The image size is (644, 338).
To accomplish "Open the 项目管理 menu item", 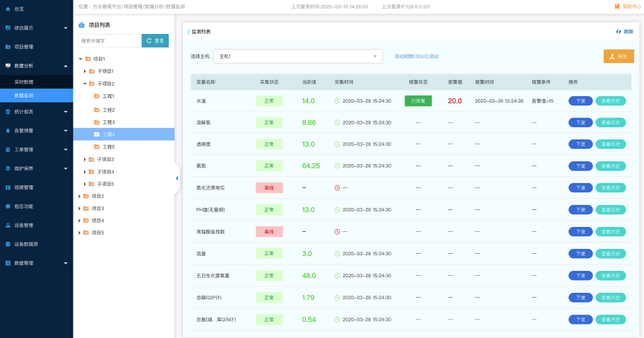I will [24, 47].
